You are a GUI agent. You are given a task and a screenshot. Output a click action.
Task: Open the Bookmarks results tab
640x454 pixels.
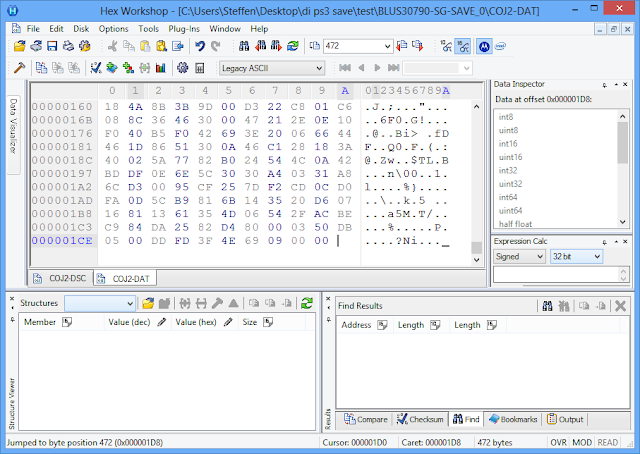point(512,419)
